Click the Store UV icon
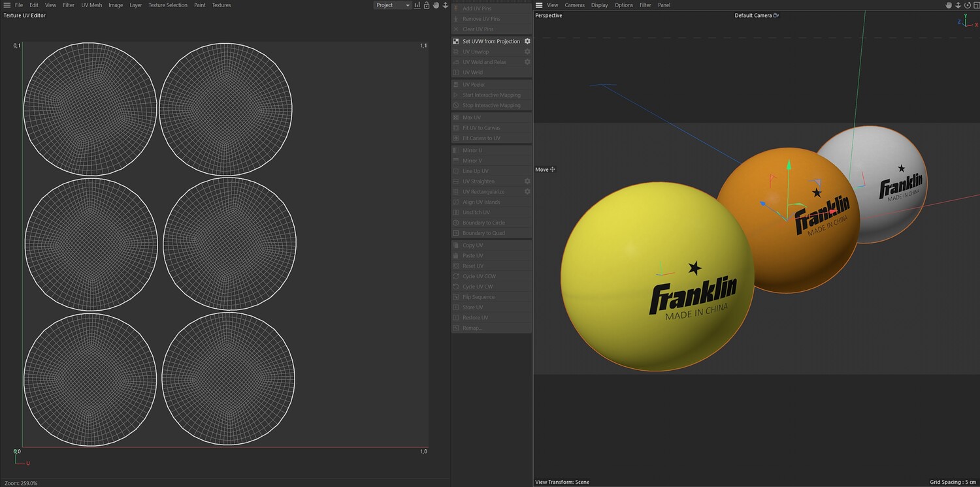The width and height of the screenshot is (980, 487). (456, 307)
